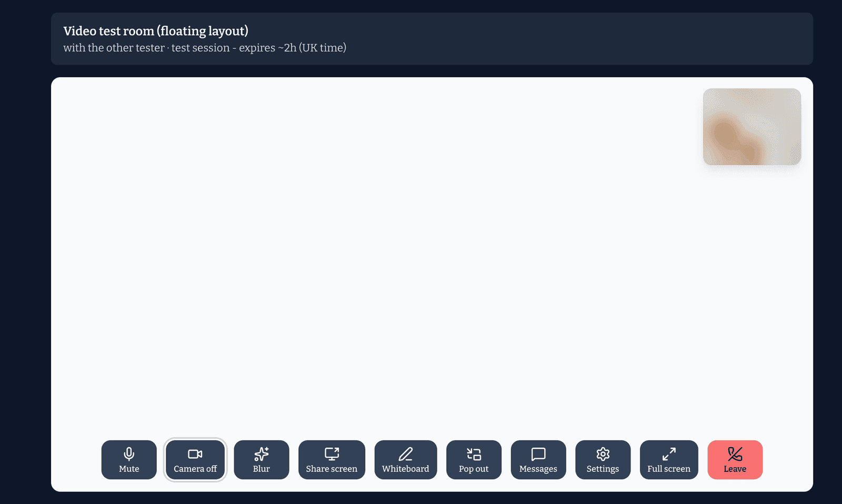Click the microphone icon
This screenshot has height=504, width=842.
(x=129, y=453)
